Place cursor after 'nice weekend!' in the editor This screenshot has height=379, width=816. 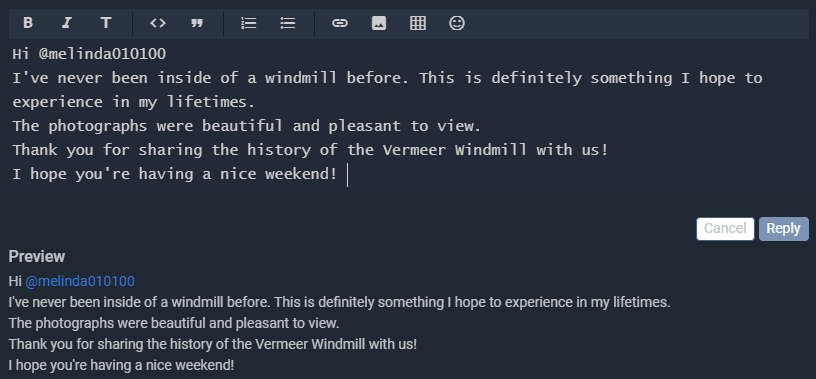tap(343, 174)
